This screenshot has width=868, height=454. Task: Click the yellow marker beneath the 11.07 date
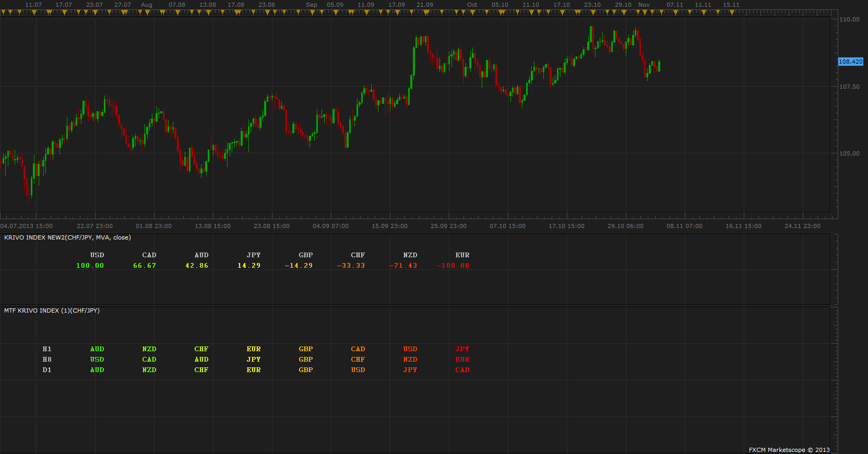34,13
